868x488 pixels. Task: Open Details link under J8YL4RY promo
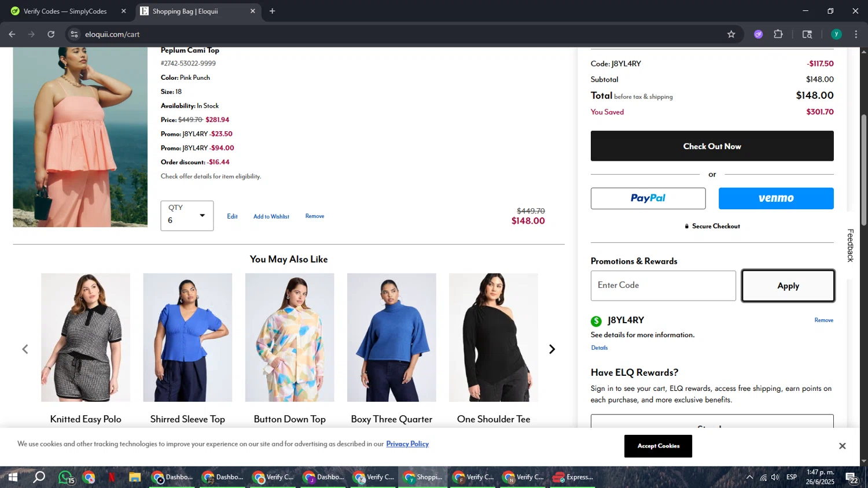click(599, 348)
